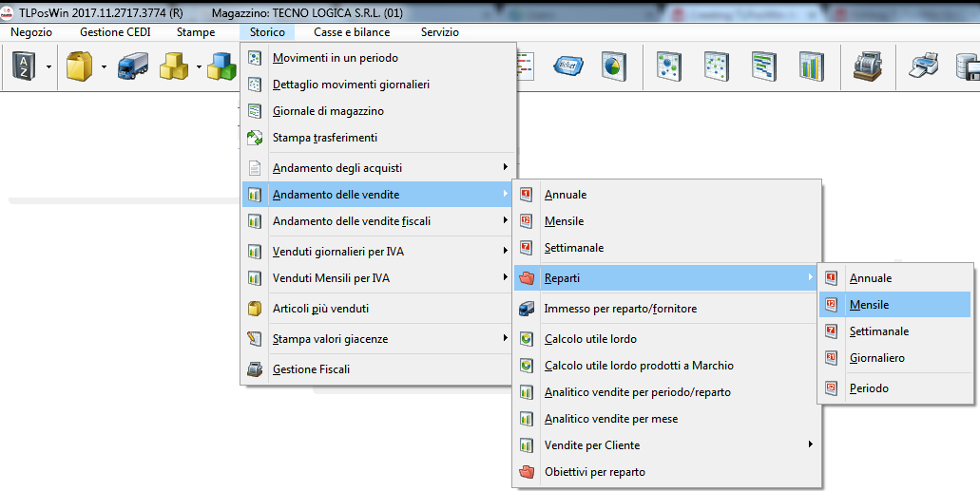Open dropdown arrow next to yellow package icon
Screen dimensions: 980x491
(103, 66)
